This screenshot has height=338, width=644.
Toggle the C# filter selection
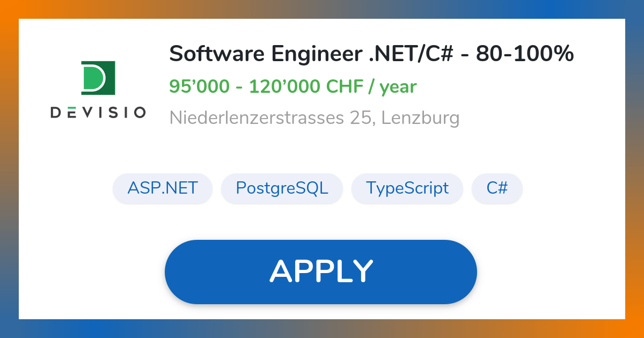(x=497, y=188)
